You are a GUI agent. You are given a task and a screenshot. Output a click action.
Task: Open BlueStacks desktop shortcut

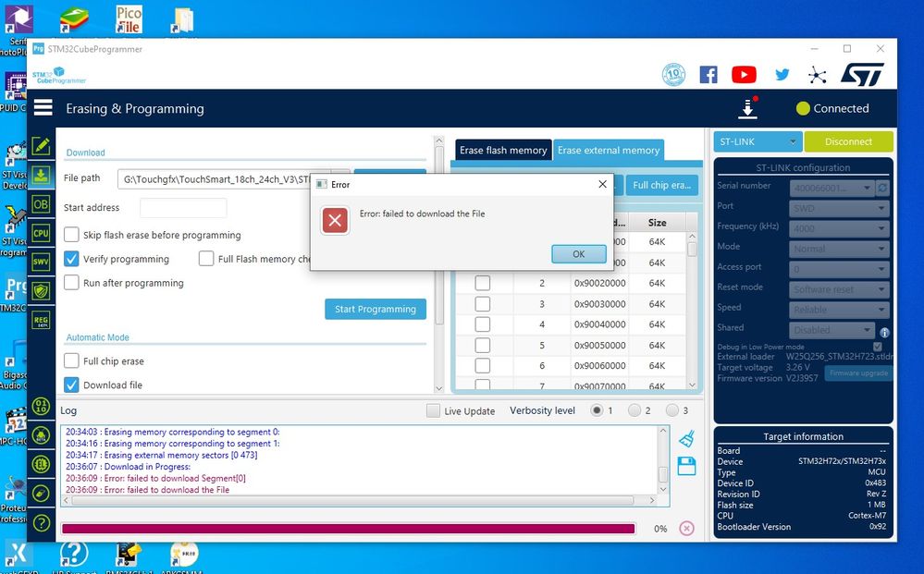point(73,19)
